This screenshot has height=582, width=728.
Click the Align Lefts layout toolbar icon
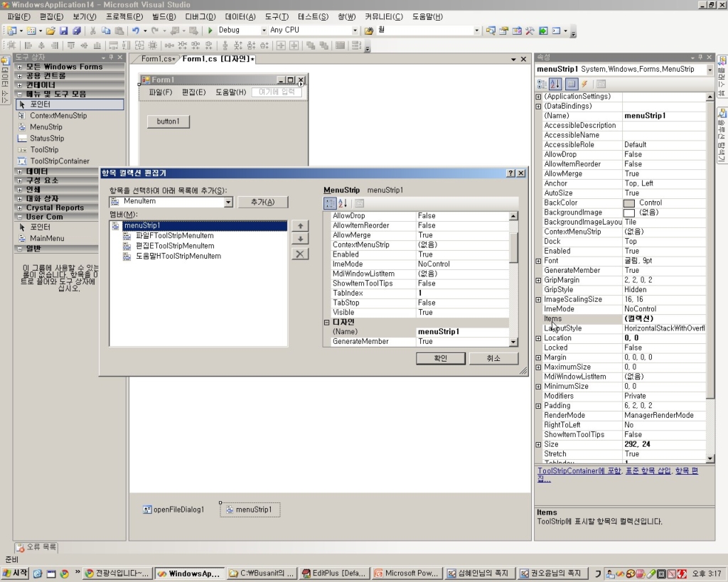[28, 45]
